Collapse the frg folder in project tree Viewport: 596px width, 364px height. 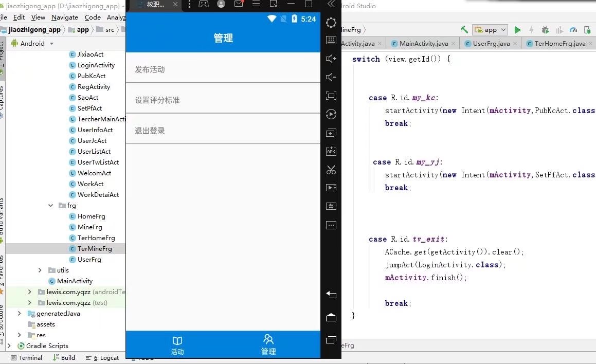pyautogui.click(x=50, y=205)
